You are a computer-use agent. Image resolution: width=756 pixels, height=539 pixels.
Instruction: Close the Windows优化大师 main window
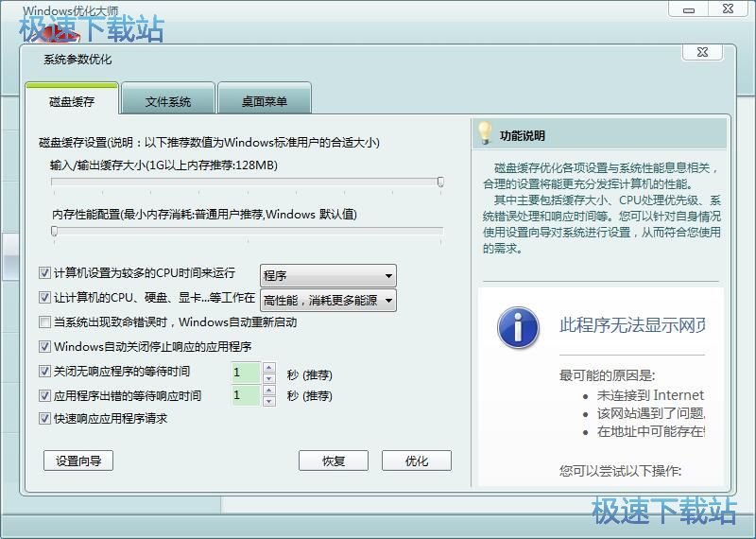click(x=728, y=9)
